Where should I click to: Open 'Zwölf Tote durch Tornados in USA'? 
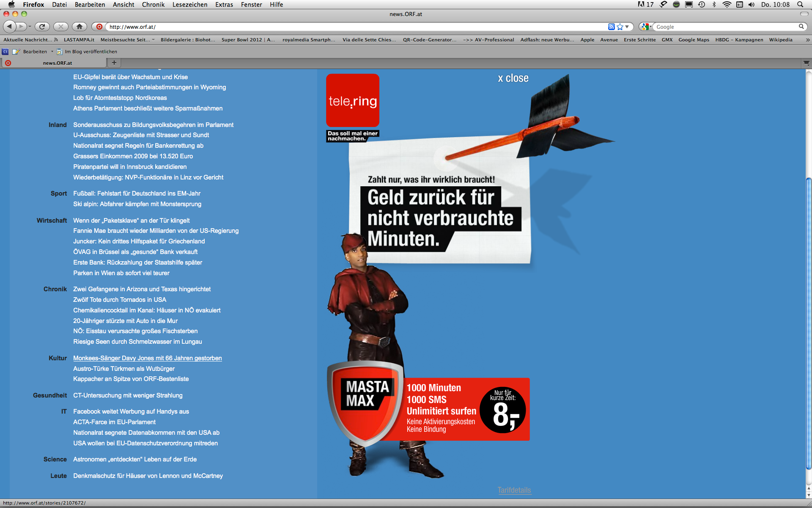(120, 300)
